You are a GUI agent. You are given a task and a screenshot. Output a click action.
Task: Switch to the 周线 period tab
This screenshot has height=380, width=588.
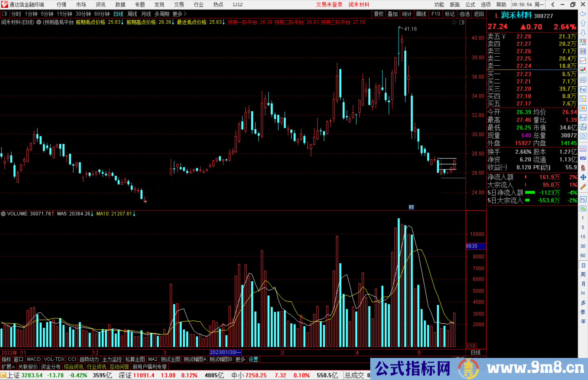132,14
